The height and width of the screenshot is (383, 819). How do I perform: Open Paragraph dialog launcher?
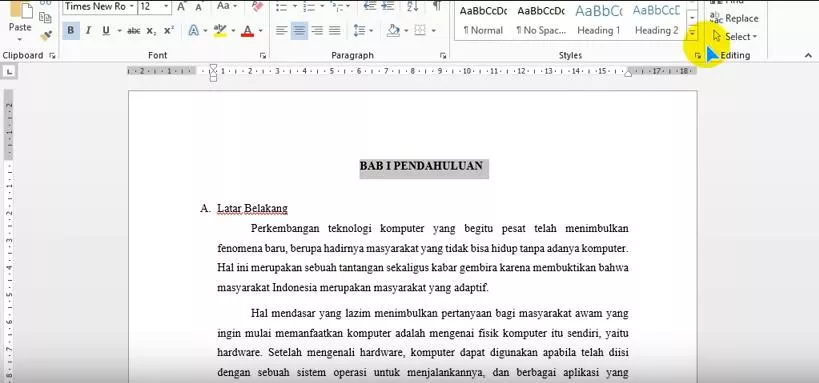443,55
